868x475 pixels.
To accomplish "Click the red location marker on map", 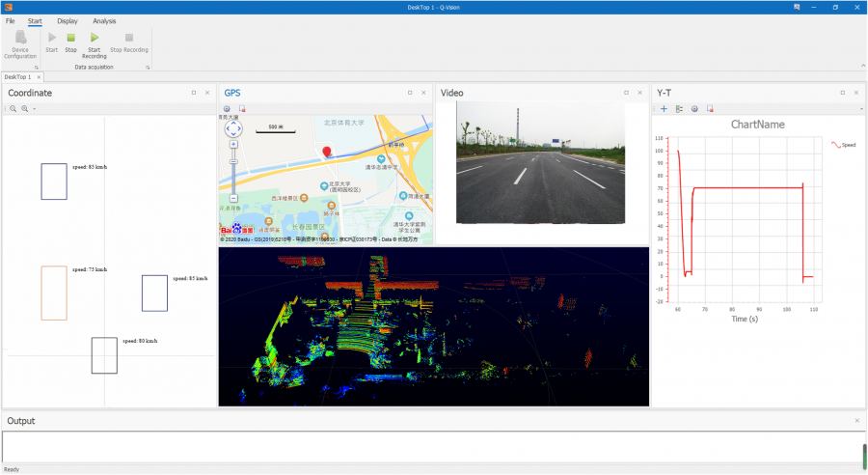I will [x=327, y=152].
